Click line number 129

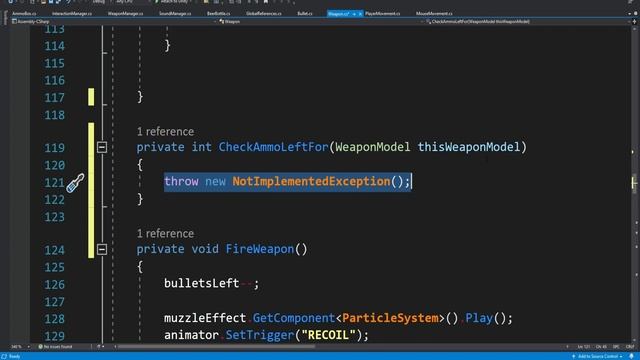(54, 336)
